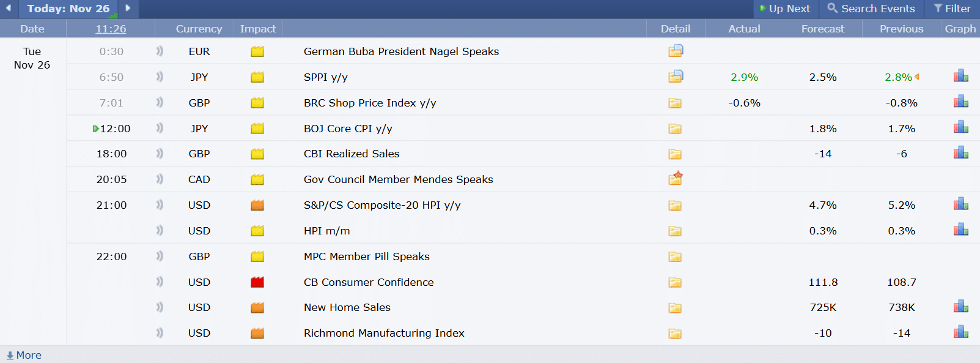980x363 pixels.
Task: Toggle sound alert for CB Consumer Confidence
Action: pyautogui.click(x=160, y=282)
